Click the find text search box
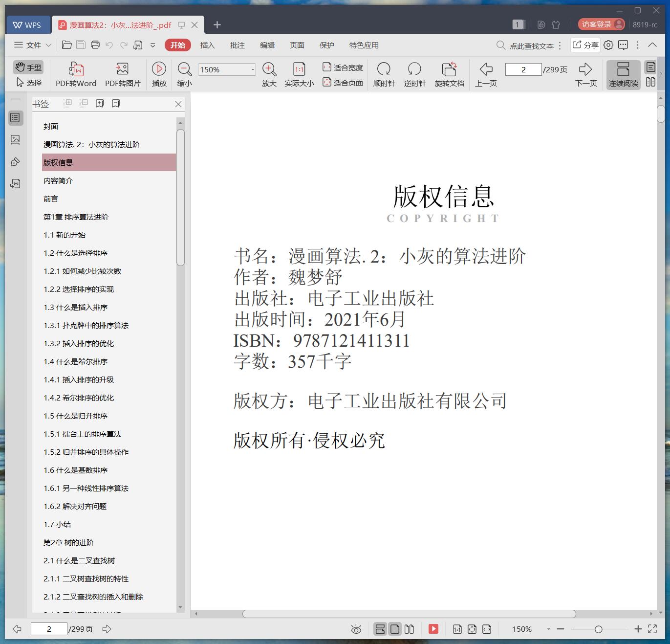 (x=525, y=45)
